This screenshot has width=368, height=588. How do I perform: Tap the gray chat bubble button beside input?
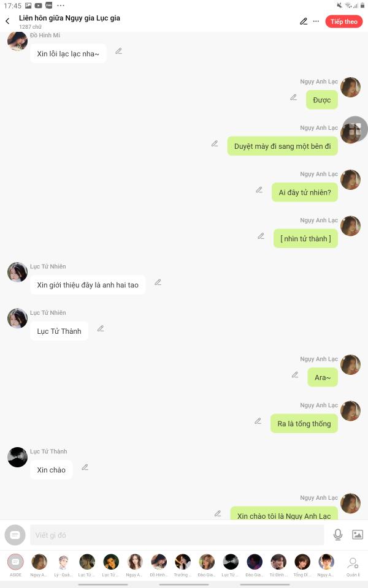(x=15, y=535)
